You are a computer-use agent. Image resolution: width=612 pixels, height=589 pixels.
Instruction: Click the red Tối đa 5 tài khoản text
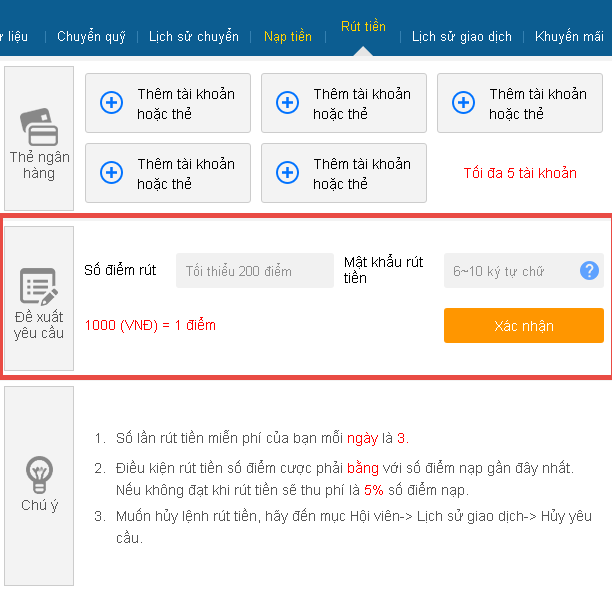519,173
